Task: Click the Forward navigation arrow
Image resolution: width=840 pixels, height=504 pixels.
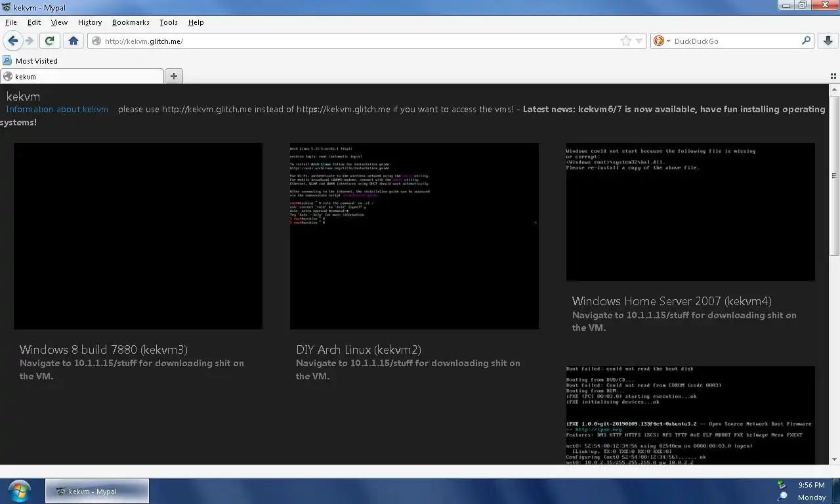Action: [30, 41]
